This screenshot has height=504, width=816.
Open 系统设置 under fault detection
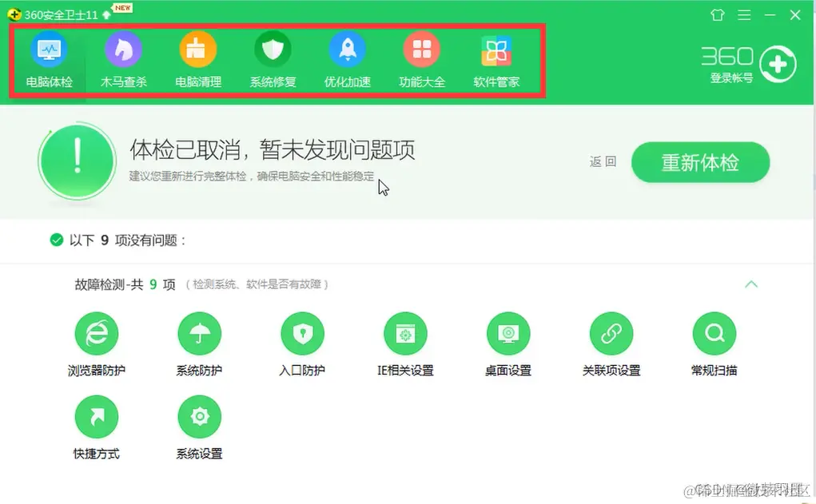click(198, 415)
